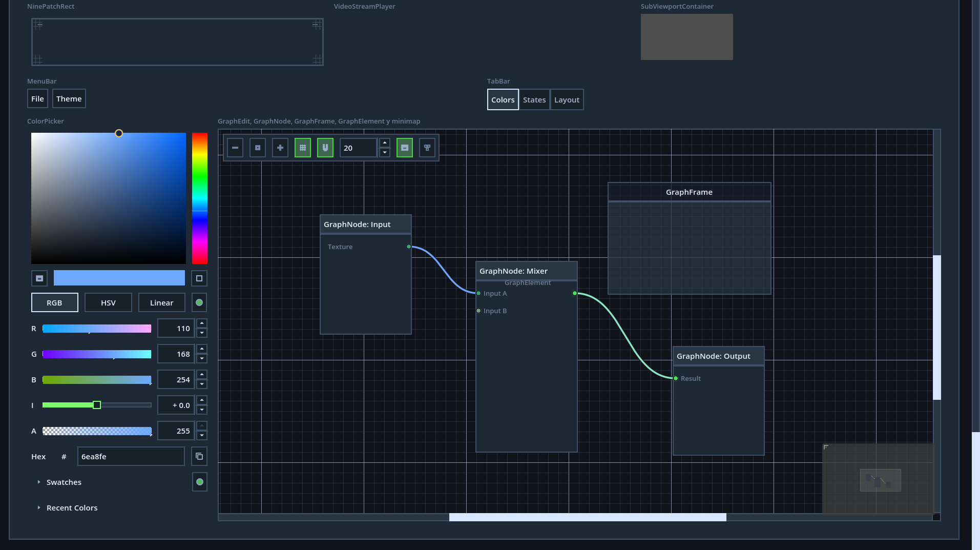Image resolution: width=980 pixels, height=550 pixels.
Task: Click the GraphEdit vertical scrollbar thumb
Action: [x=937, y=328]
